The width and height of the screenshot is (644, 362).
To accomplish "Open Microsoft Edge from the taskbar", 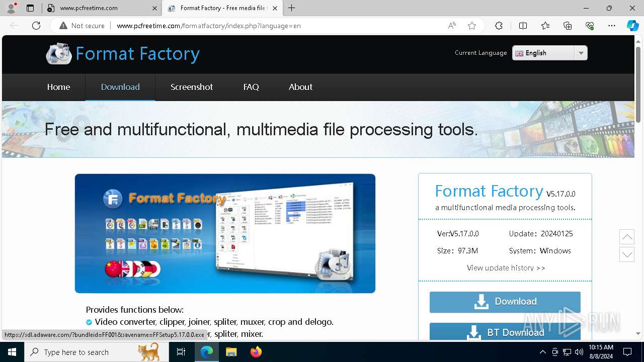I will tap(207, 352).
